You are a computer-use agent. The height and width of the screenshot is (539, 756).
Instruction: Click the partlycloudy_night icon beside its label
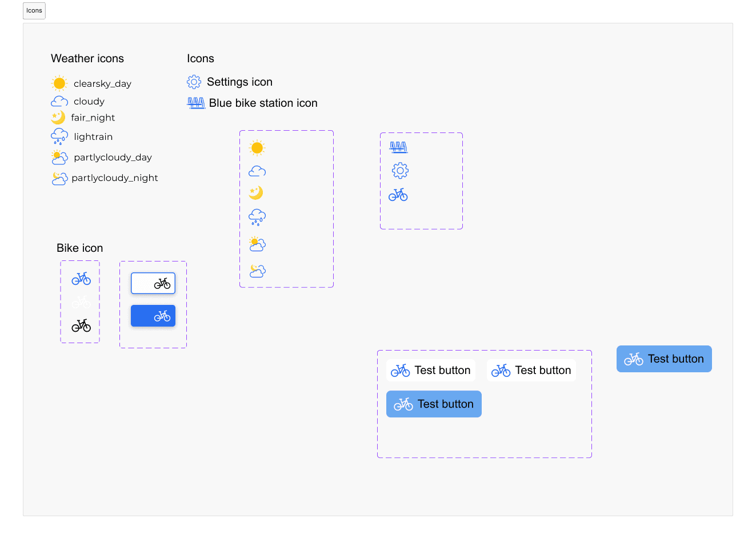59,178
